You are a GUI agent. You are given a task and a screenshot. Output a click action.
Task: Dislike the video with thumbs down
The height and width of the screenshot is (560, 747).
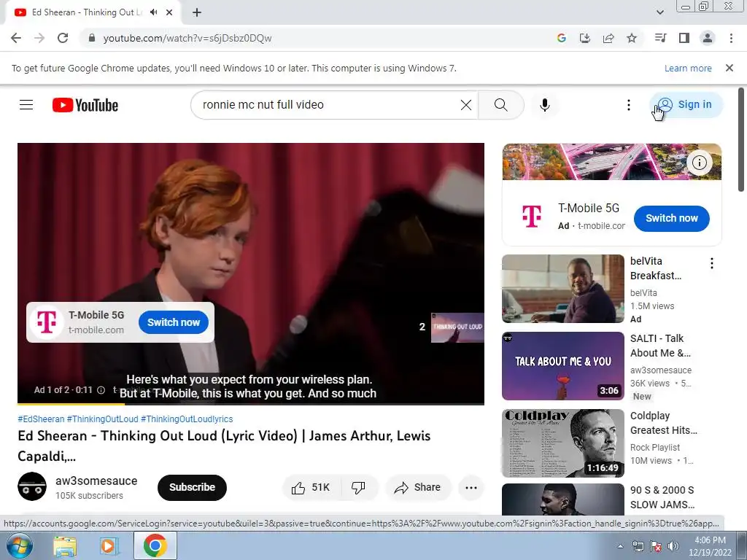[359, 487]
